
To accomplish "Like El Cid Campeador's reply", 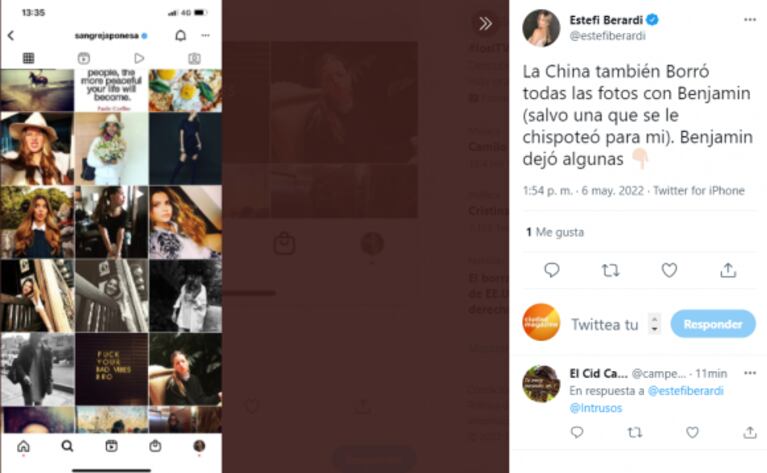I will tap(692, 432).
